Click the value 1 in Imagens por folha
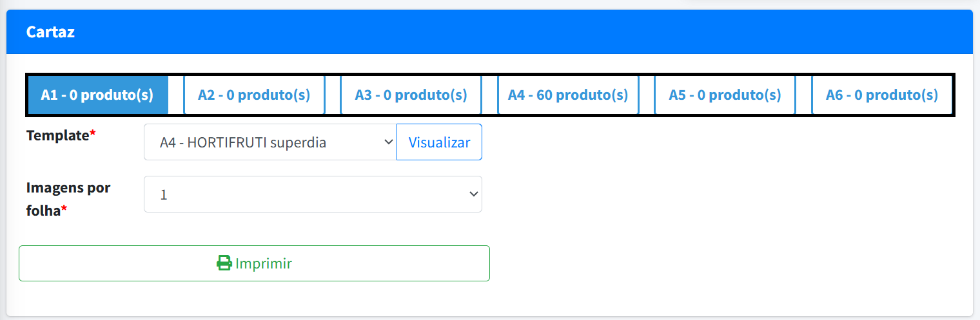The height and width of the screenshot is (320, 980). point(164,194)
